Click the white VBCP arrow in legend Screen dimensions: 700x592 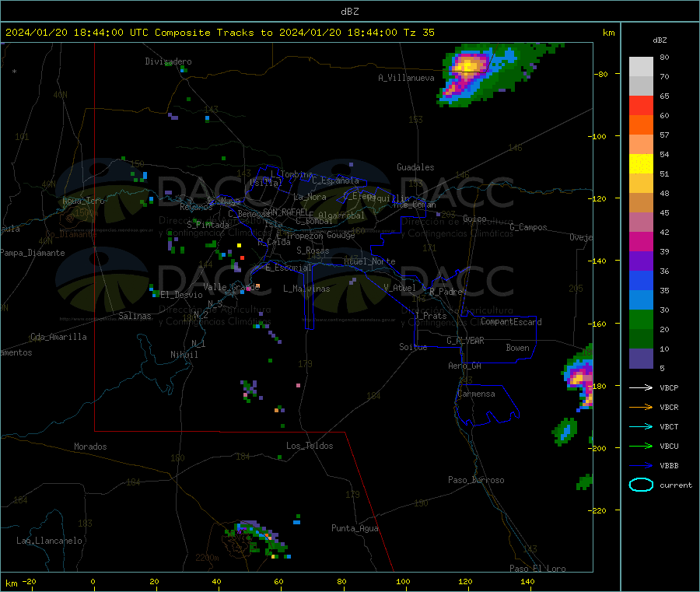pyautogui.click(x=641, y=387)
